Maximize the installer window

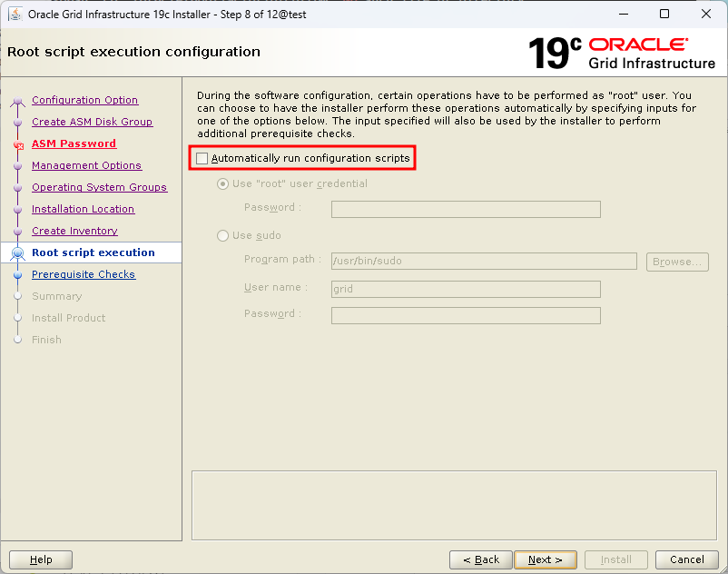(664, 14)
